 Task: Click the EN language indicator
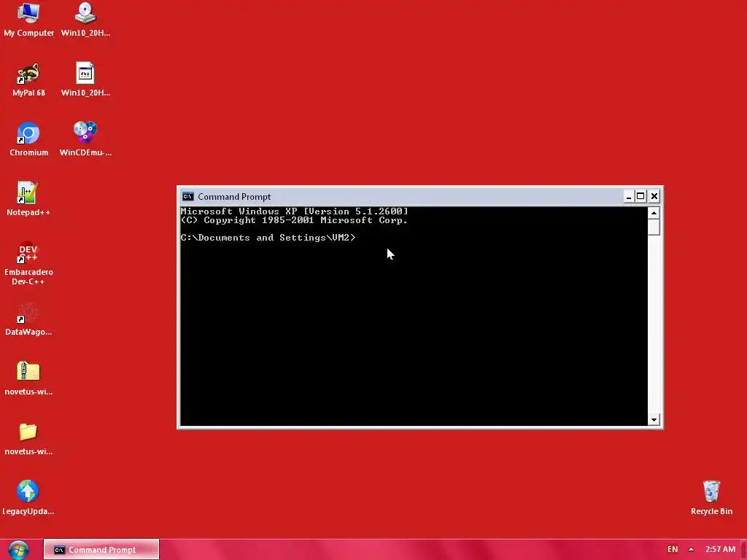[672, 550]
